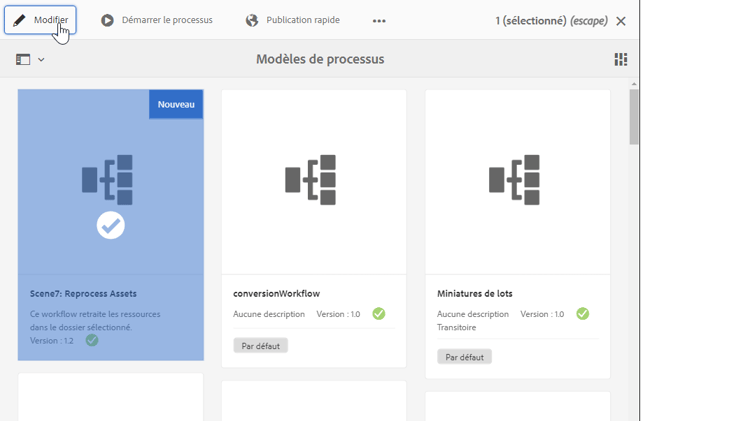Select the conversionWorkflow card thumbnail
Image resolution: width=750 pixels, height=421 pixels.
tap(314, 182)
